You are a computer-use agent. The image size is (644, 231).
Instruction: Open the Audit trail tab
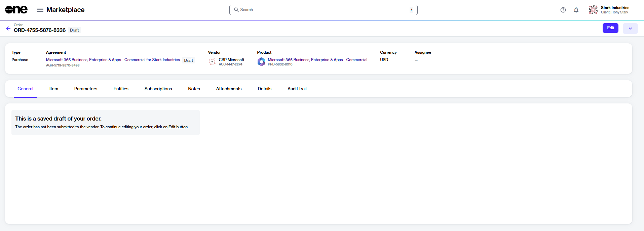[297, 89]
